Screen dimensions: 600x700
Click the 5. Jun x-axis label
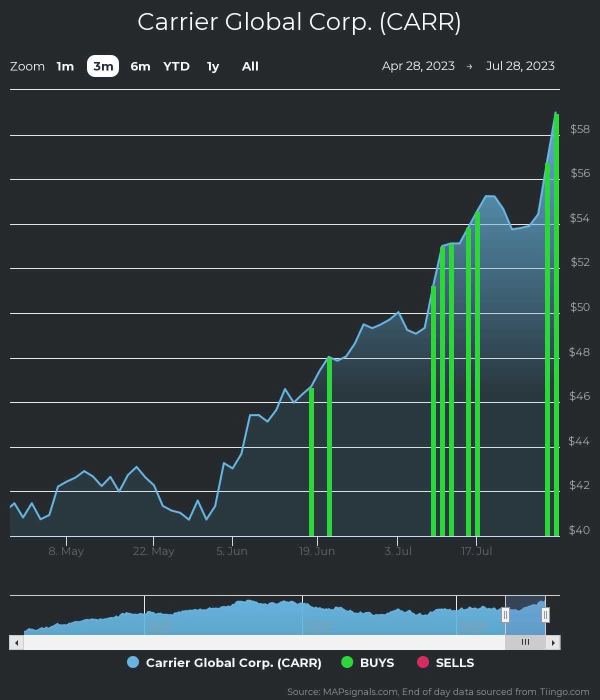[232, 551]
